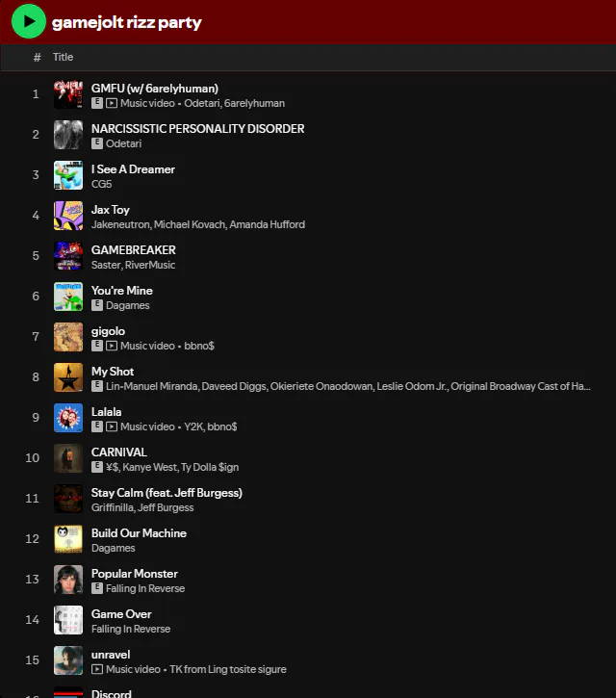Image resolution: width=616 pixels, height=698 pixels.
Task: Go to artist TK from Ling tosite sigure
Action: coord(228,670)
